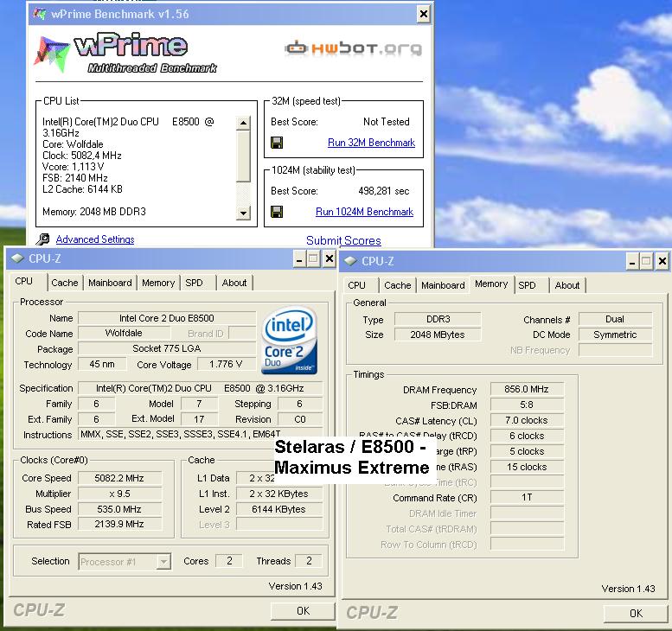The width and height of the screenshot is (672, 631).
Task: Click the CPU List scrollbar thumb
Action: 243,156
